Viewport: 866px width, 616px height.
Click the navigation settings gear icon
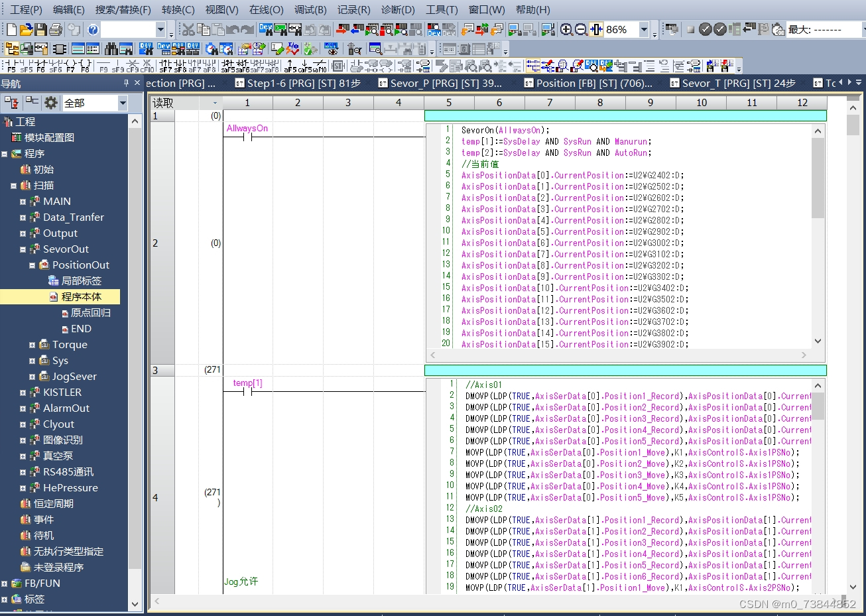click(51, 103)
